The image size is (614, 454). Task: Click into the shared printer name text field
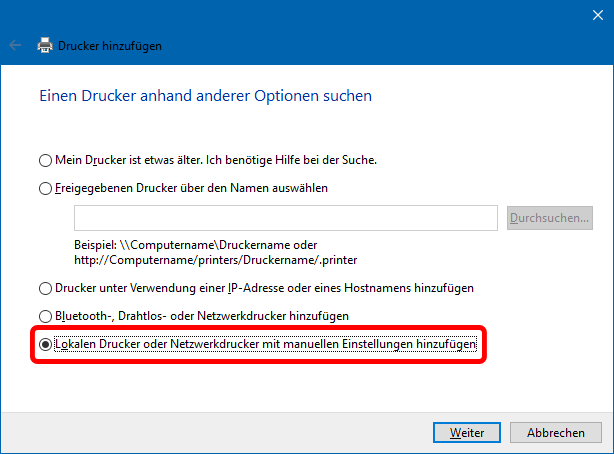click(285, 218)
